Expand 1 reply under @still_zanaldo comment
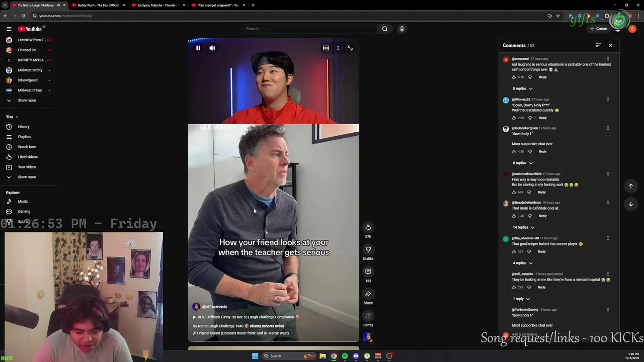The image size is (644, 362). 521,299
